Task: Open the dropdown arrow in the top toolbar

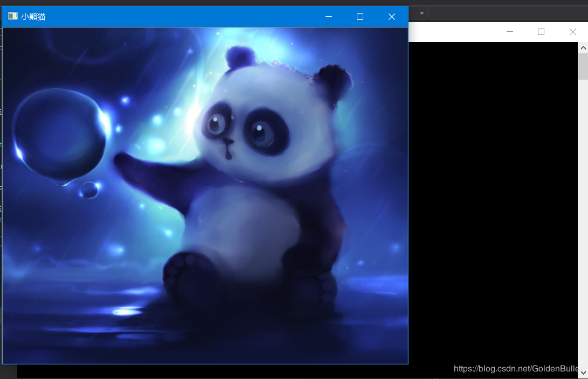Action: (422, 13)
